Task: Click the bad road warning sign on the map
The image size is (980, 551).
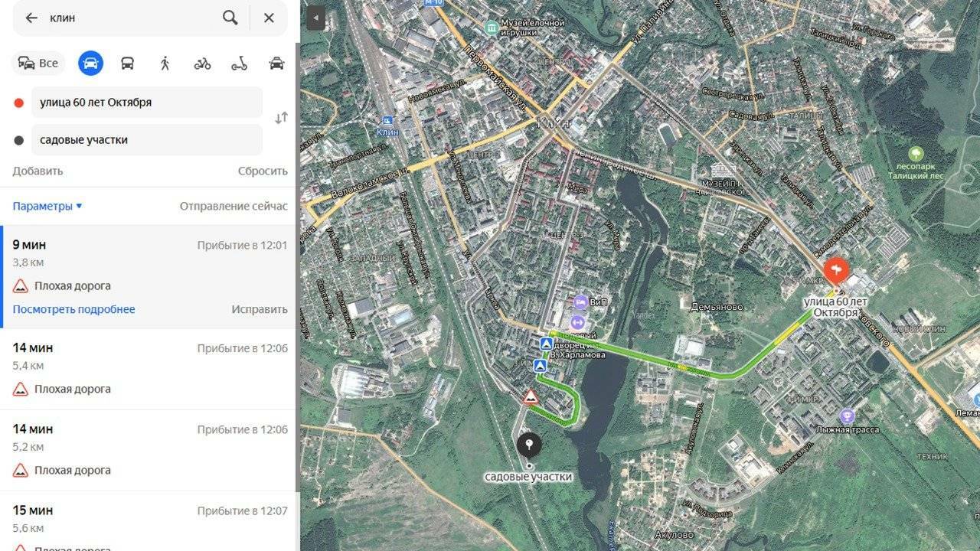Action: [x=530, y=396]
